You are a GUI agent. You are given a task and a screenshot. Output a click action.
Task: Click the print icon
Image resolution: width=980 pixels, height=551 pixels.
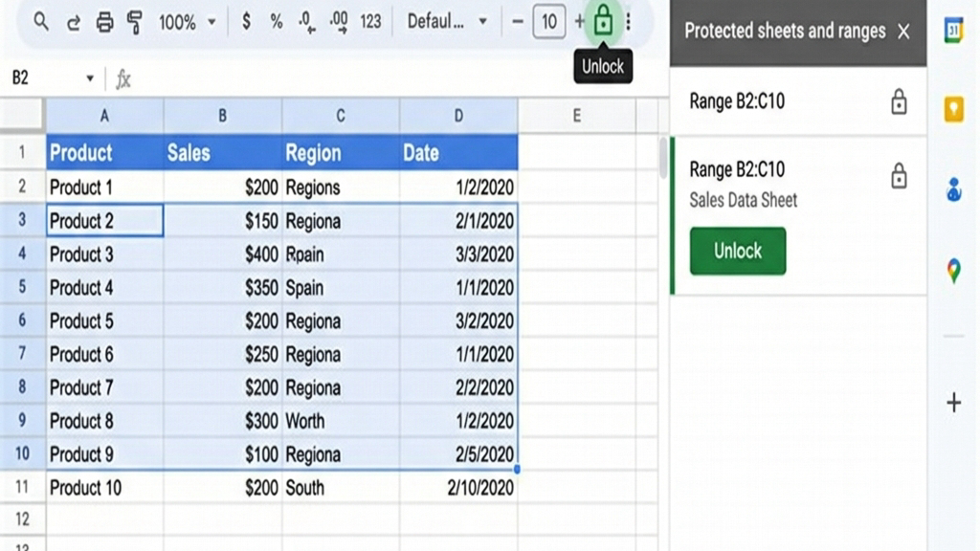coord(104,23)
